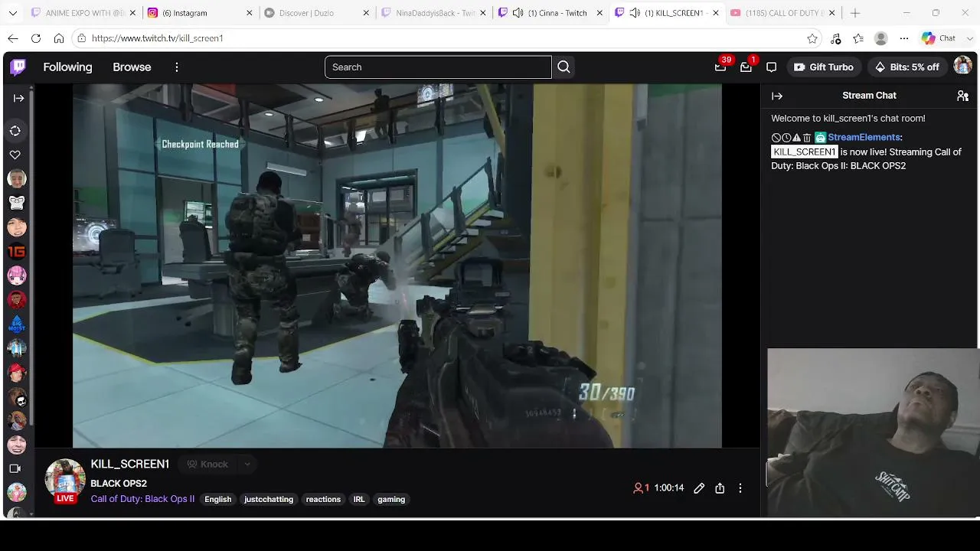The width and height of the screenshot is (980, 551).
Task: Edit stream info with the pencil icon
Action: pyautogui.click(x=699, y=487)
